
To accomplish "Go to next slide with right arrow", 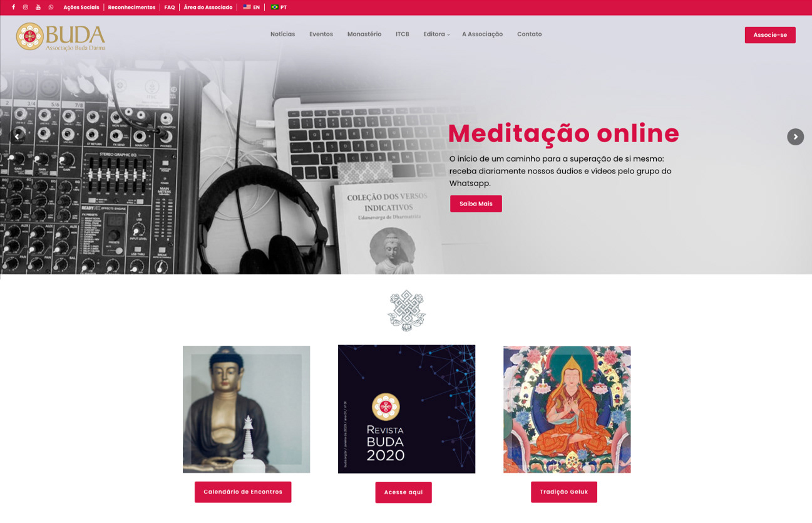I will click(x=795, y=137).
